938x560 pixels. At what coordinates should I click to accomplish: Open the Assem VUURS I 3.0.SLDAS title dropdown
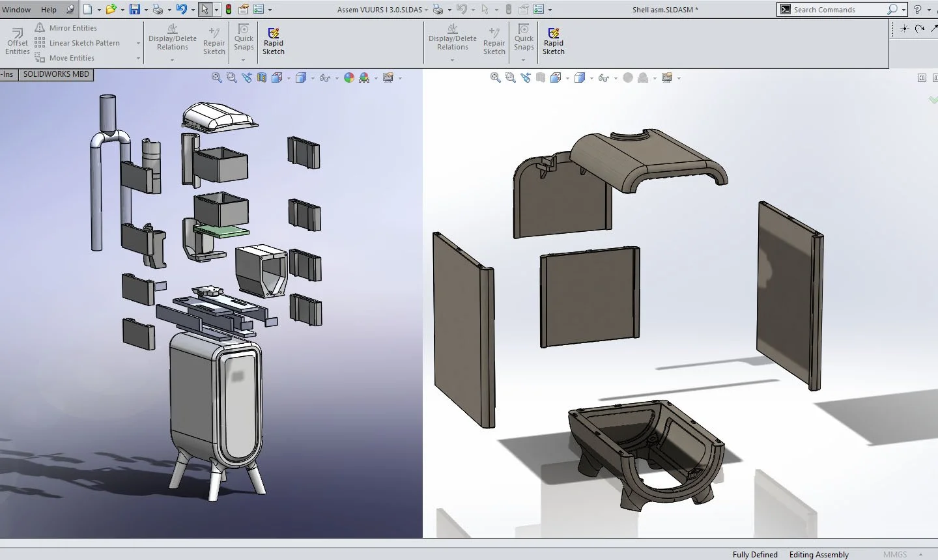pyautogui.click(x=426, y=10)
